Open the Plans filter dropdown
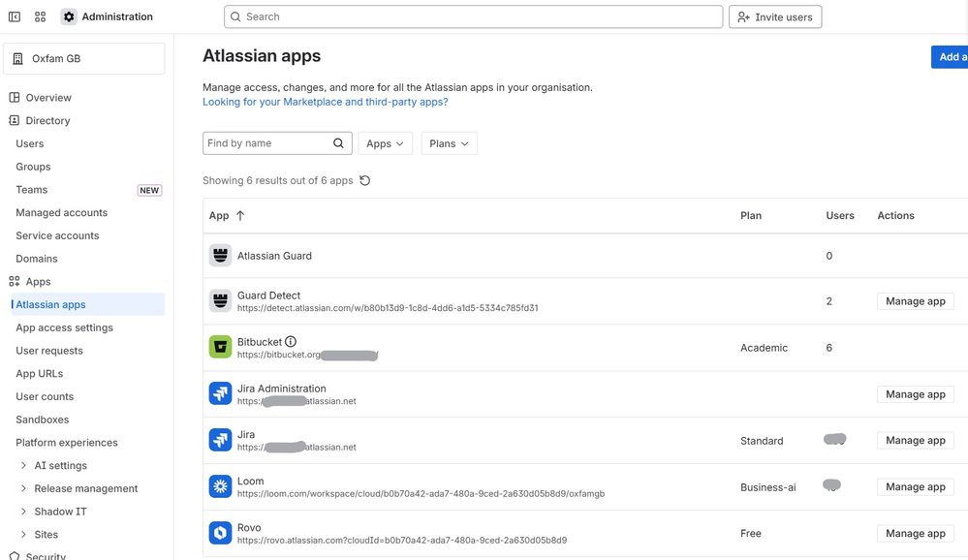 point(449,143)
